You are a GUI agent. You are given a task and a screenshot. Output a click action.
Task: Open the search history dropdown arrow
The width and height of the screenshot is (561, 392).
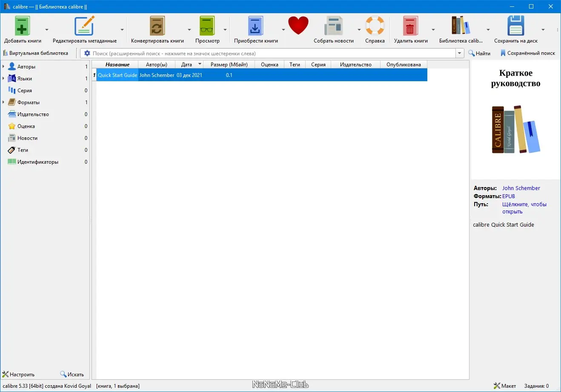click(x=460, y=53)
